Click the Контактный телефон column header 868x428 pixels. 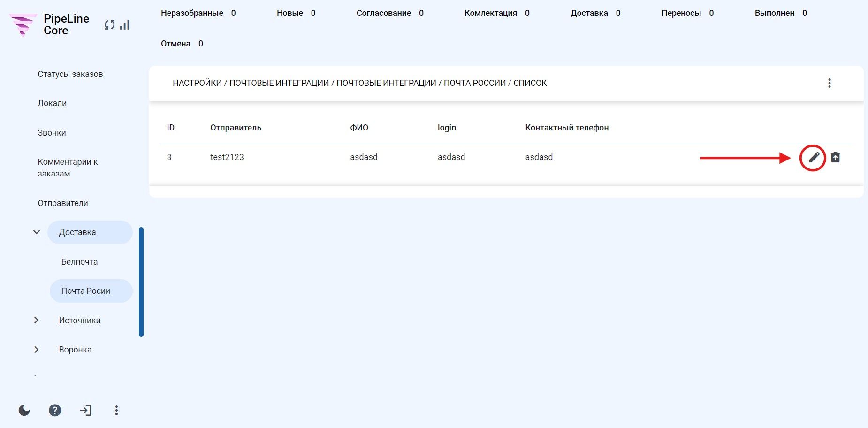tap(567, 128)
